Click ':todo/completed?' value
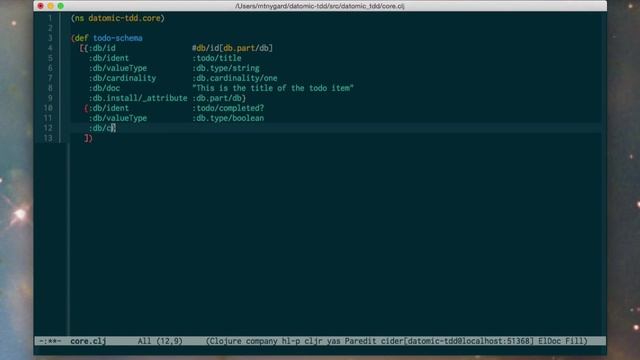The image size is (640, 360). coord(228,108)
